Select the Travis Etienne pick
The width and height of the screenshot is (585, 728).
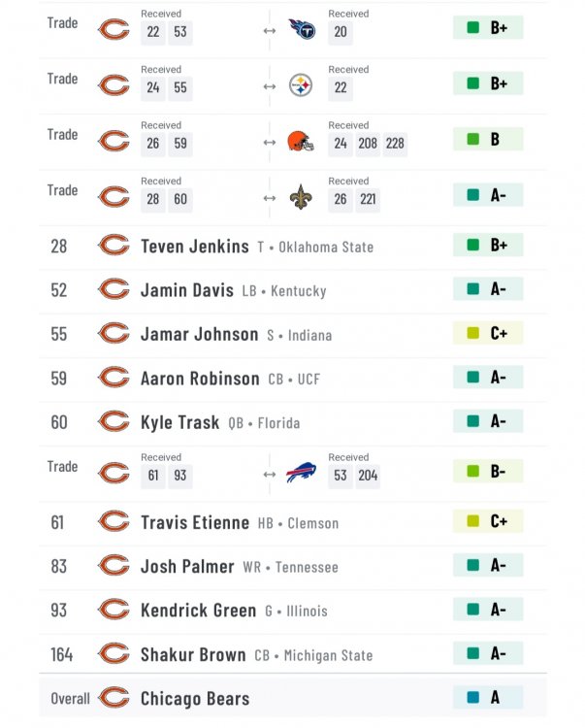[293, 522]
